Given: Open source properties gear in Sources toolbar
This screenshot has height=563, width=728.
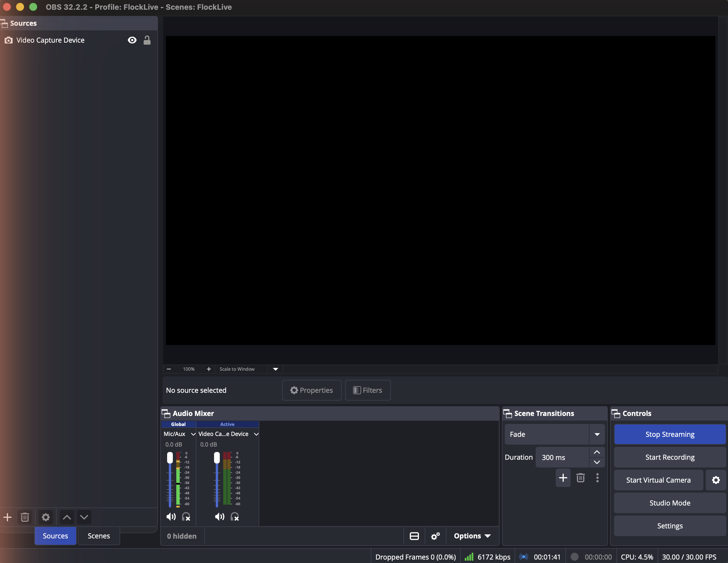Looking at the screenshot, I should click(46, 517).
